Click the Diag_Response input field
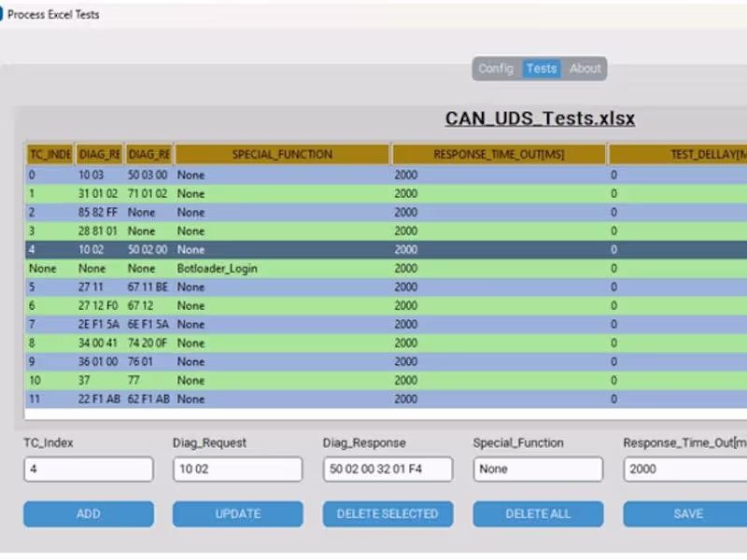This screenshot has width=747, height=560. 387,469
